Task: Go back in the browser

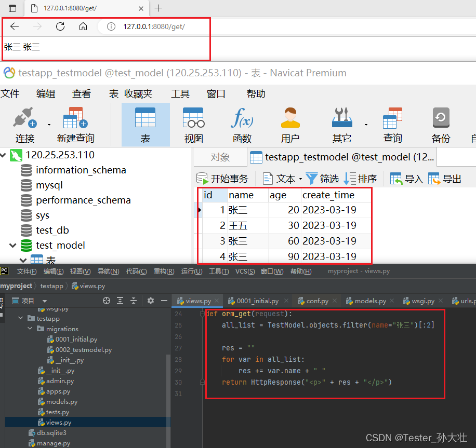Action: (x=15, y=26)
